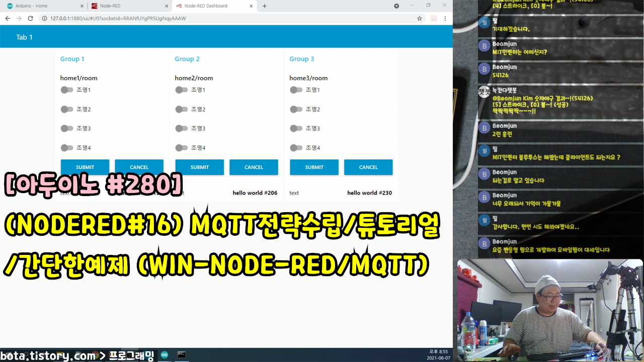Click the Chrome profile download icon

click(x=396, y=6)
